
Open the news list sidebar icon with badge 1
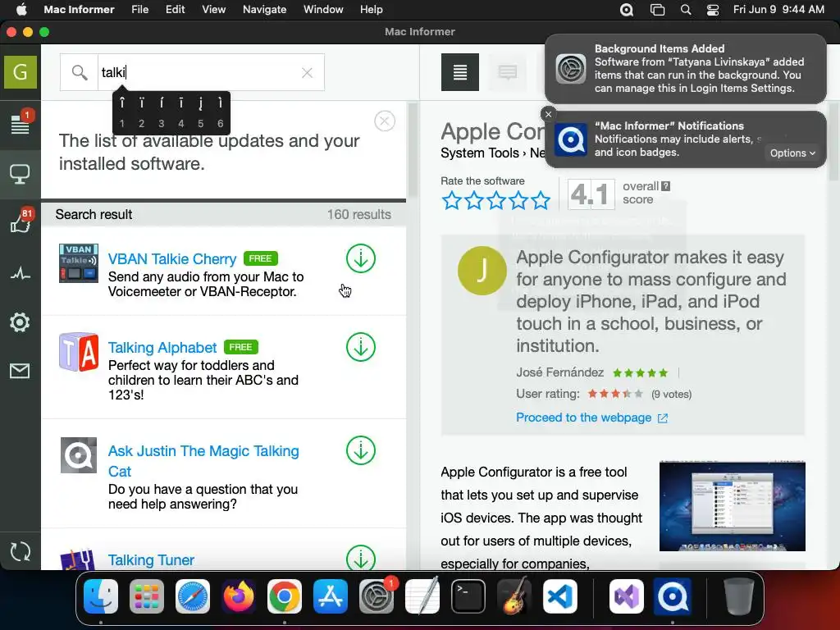point(21,123)
